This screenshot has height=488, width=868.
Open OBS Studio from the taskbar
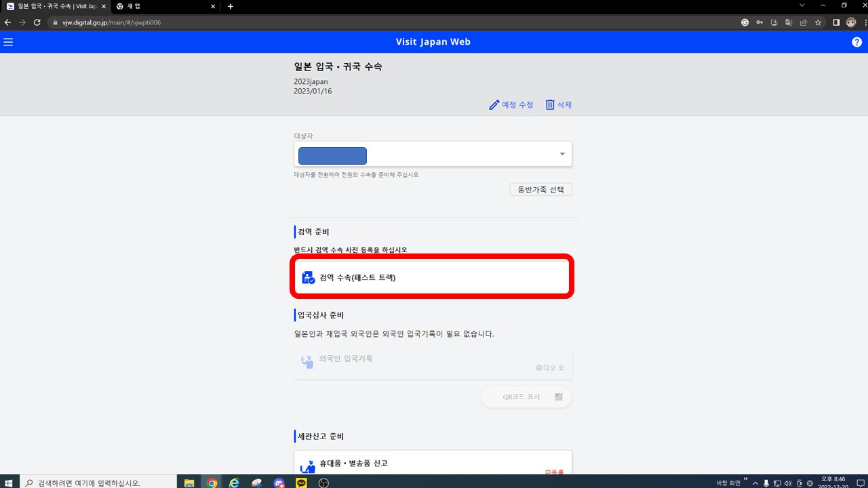coord(324,483)
